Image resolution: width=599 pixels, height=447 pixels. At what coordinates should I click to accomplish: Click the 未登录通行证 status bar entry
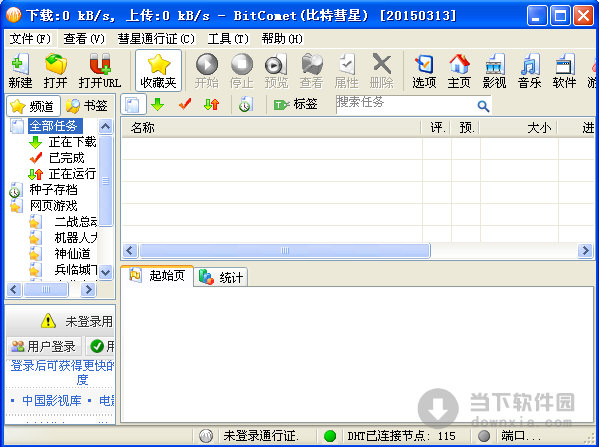(261, 436)
